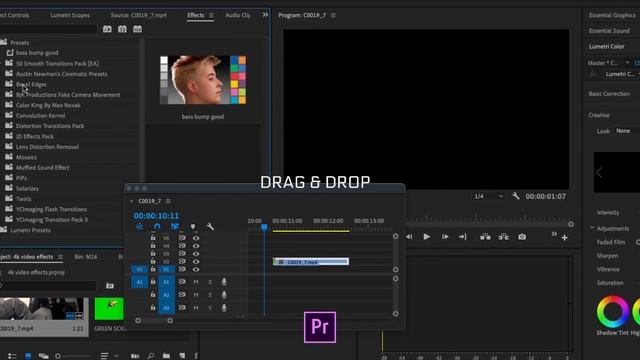Step forward one frame in Program monitor

445,237
